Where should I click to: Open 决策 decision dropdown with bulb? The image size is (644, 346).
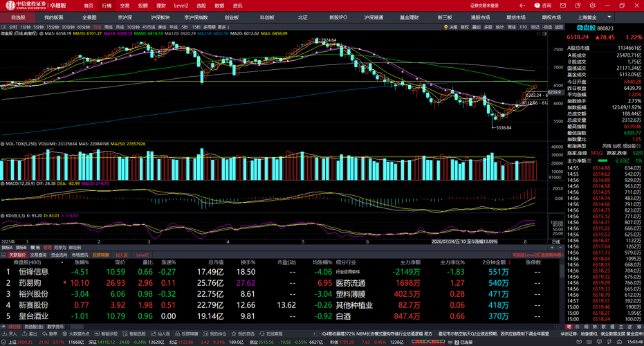[450, 27]
